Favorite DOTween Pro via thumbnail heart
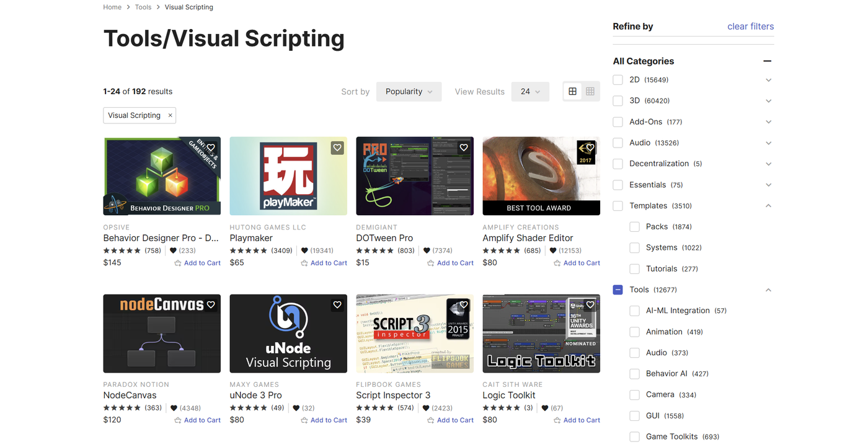868x447 pixels. [x=464, y=148]
